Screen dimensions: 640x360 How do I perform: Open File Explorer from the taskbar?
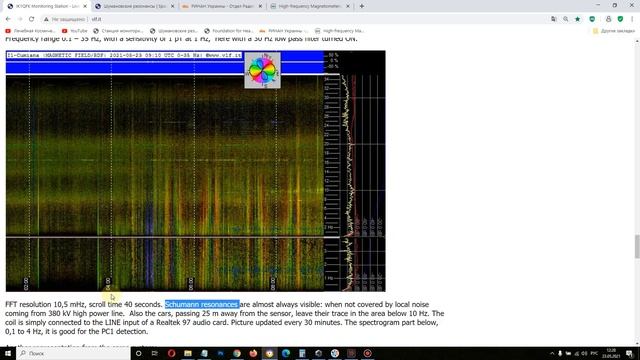188,353
